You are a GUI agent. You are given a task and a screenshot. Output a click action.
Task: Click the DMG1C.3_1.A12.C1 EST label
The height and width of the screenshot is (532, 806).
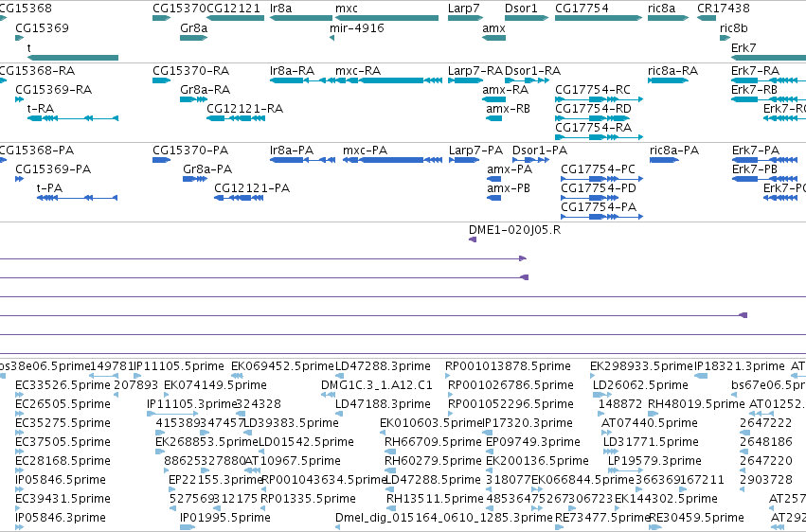pos(377,385)
